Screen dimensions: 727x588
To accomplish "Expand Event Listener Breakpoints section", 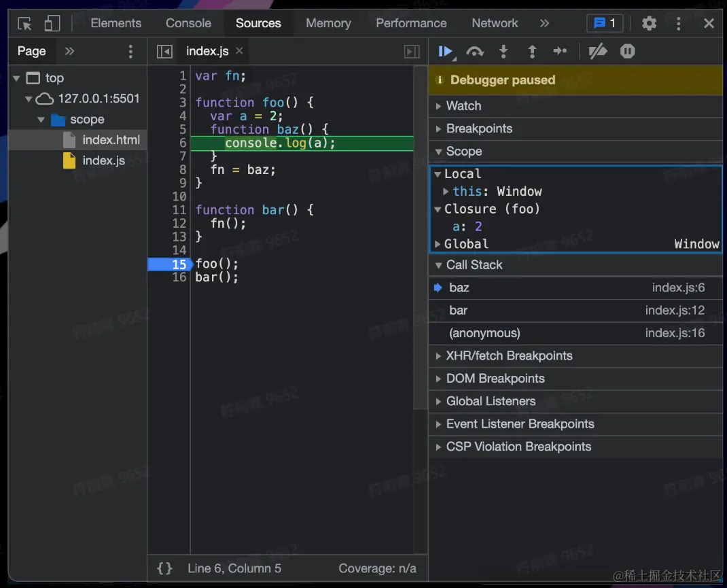I will [x=520, y=424].
